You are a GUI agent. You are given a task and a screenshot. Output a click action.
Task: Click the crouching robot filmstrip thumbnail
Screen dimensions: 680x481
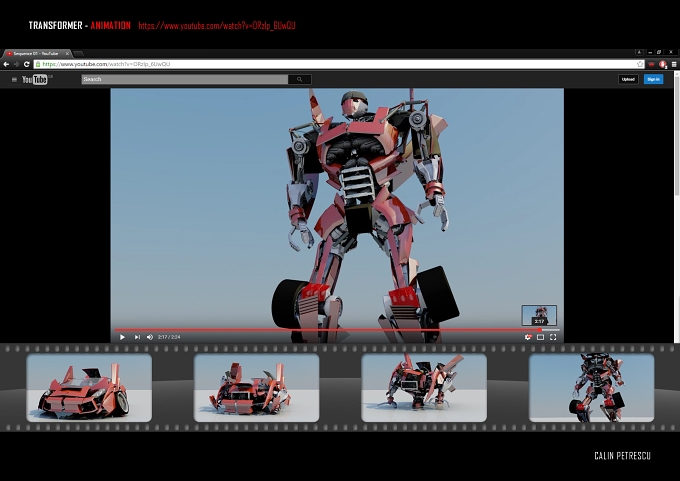[424, 387]
